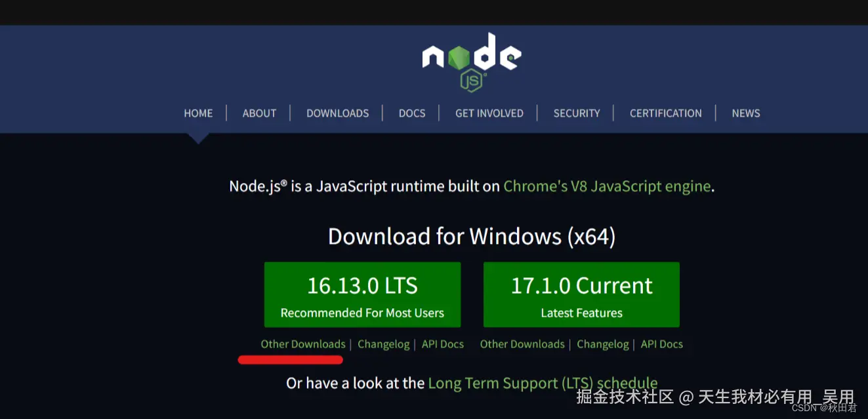The image size is (868, 419).
Task: Go to DOWNLOADS in the nav bar
Action: pyautogui.click(x=337, y=113)
